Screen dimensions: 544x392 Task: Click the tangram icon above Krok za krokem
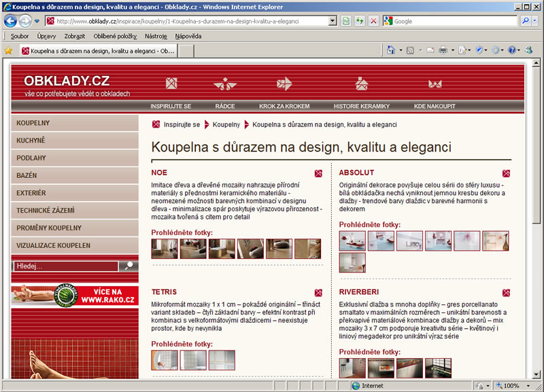(284, 84)
